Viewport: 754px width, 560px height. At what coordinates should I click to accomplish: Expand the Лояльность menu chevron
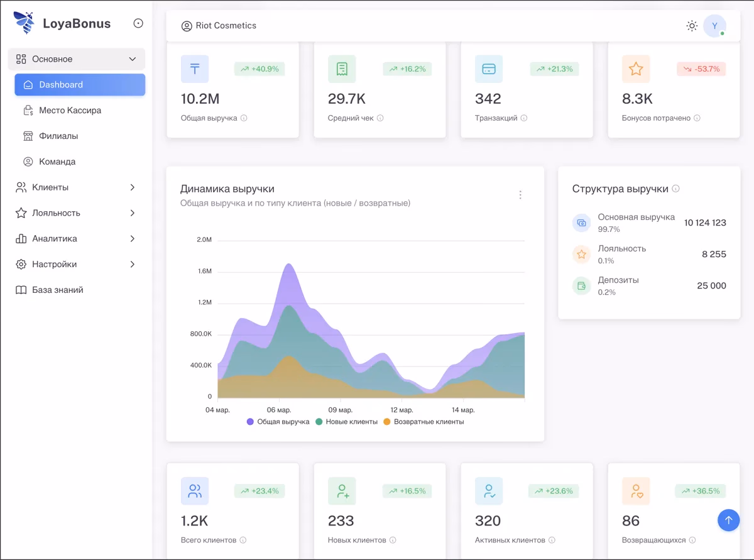tap(132, 213)
